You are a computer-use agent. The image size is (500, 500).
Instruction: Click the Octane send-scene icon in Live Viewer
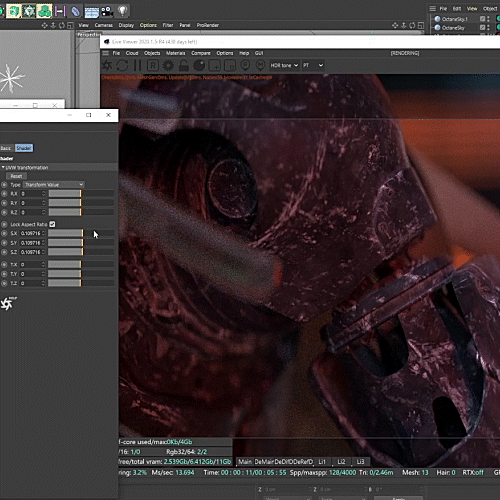click(x=107, y=65)
